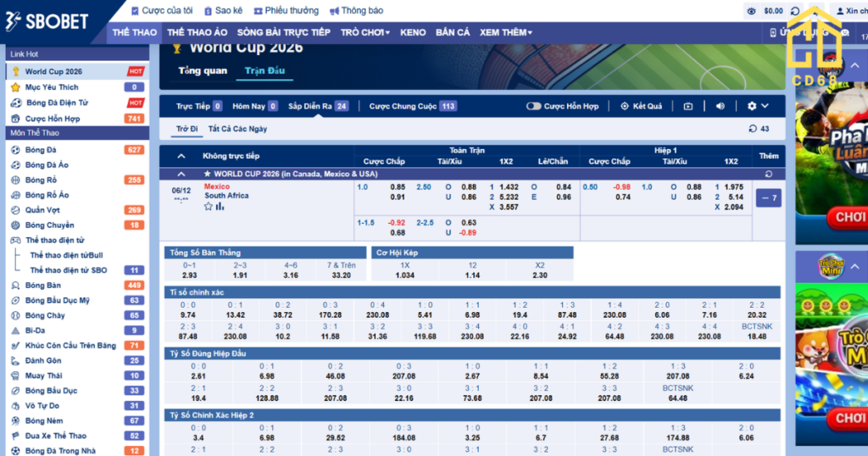Click the top CHƠI promo button
The width and height of the screenshot is (868, 456).
pos(850,218)
